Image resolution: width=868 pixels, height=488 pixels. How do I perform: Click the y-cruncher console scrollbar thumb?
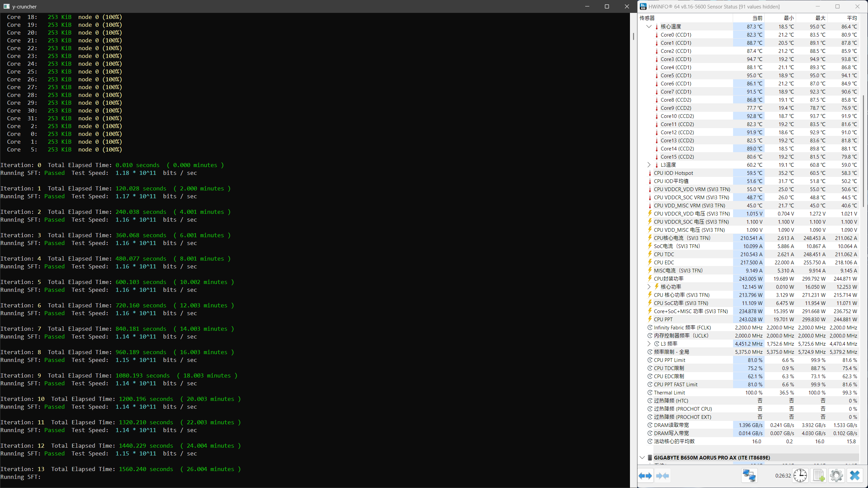click(x=633, y=36)
